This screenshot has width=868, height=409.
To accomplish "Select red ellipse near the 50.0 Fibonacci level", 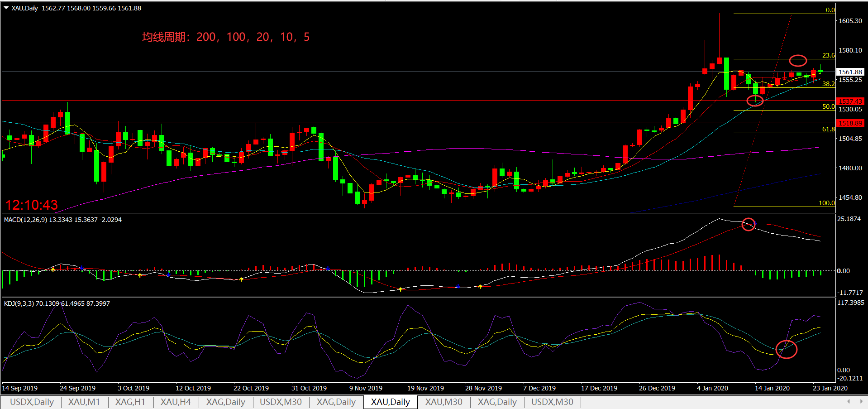I will (x=755, y=101).
